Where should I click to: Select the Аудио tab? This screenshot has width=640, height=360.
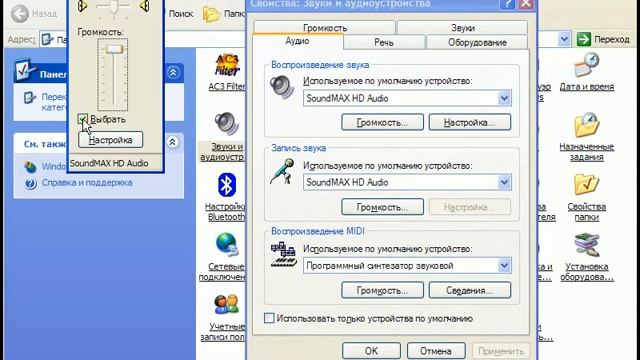point(298,41)
